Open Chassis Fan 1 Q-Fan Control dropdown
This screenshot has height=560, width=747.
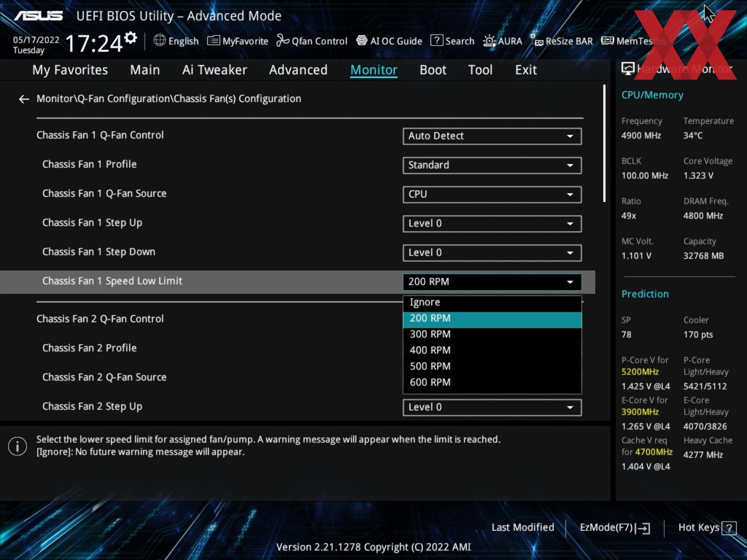pyautogui.click(x=492, y=136)
